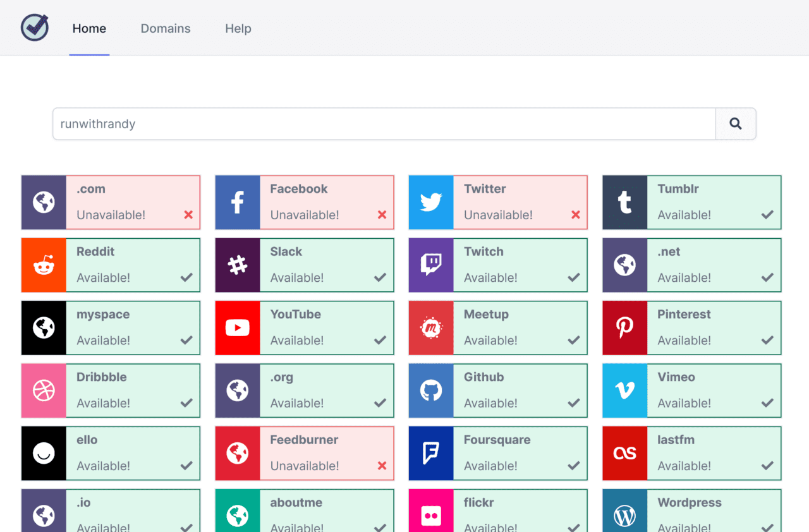Click the Dribbble basketball icon
This screenshot has height=532, width=809.
[x=43, y=390]
